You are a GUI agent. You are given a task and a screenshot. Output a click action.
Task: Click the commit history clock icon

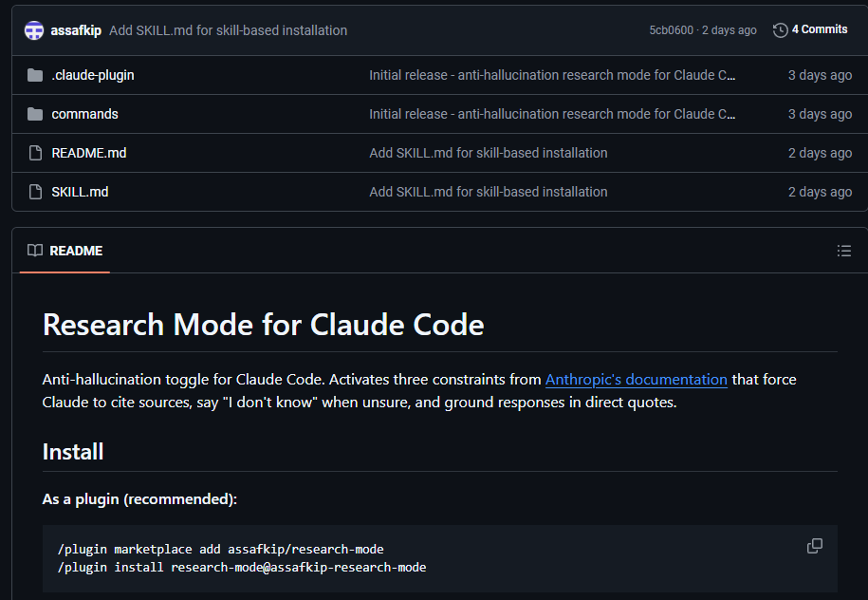pyautogui.click(x=780, y=30)
